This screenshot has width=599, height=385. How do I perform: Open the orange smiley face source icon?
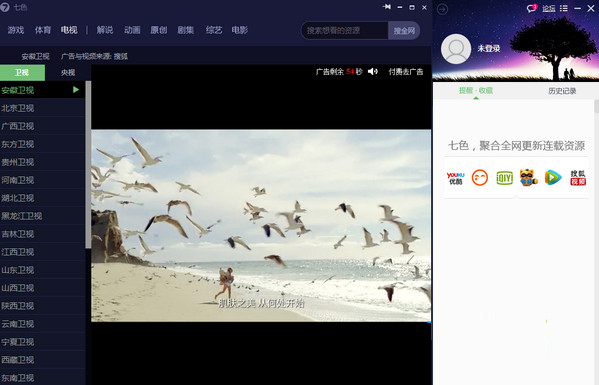[480, 178]
